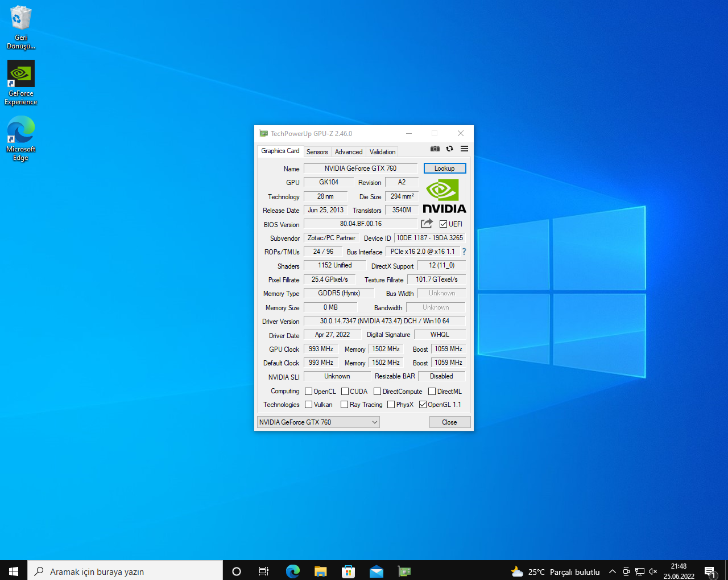Click the Meet Now camera tray icon
728x580 pixels.
(x=626, y=571)
